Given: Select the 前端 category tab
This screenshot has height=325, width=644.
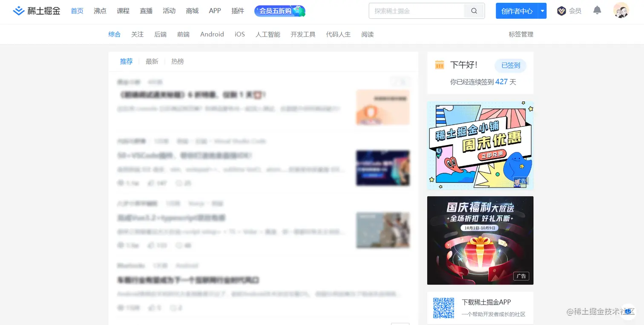Looking at the screenshot, I should point(184,34).
